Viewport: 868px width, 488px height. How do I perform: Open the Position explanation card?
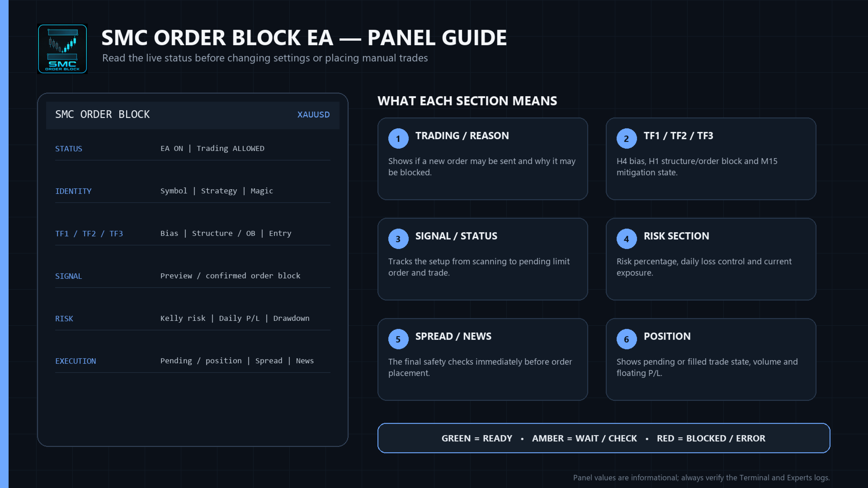(711, 360)
